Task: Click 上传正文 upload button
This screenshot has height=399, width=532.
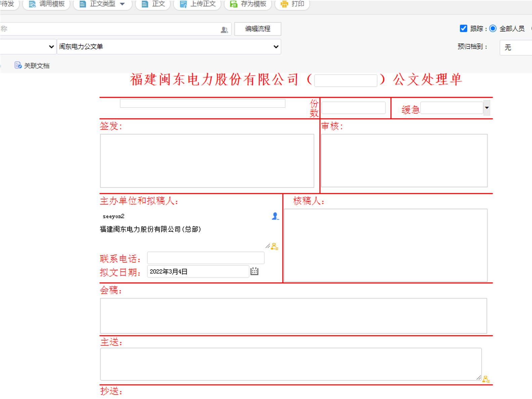Action: pyautogui.click(x=197, y=4)
